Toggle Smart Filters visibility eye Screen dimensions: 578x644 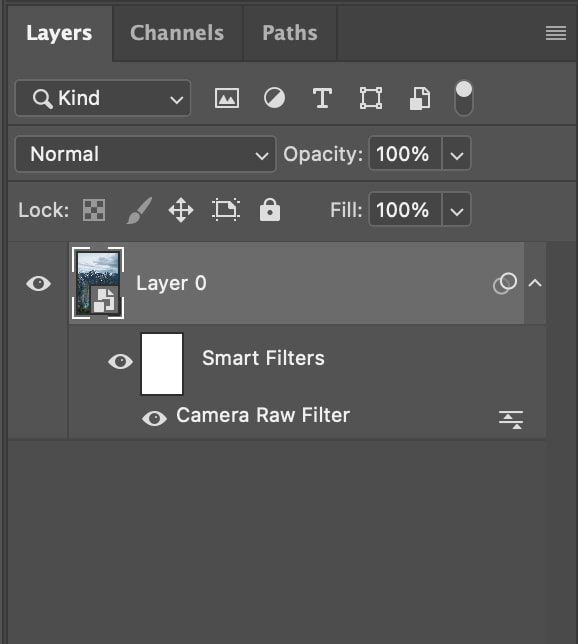(x=120, y=361)
